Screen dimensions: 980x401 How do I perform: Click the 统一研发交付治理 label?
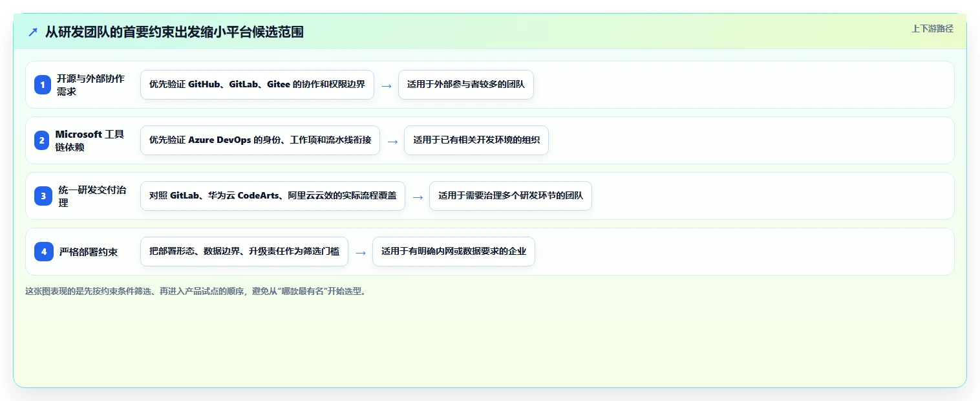click(x=92, y=196)
